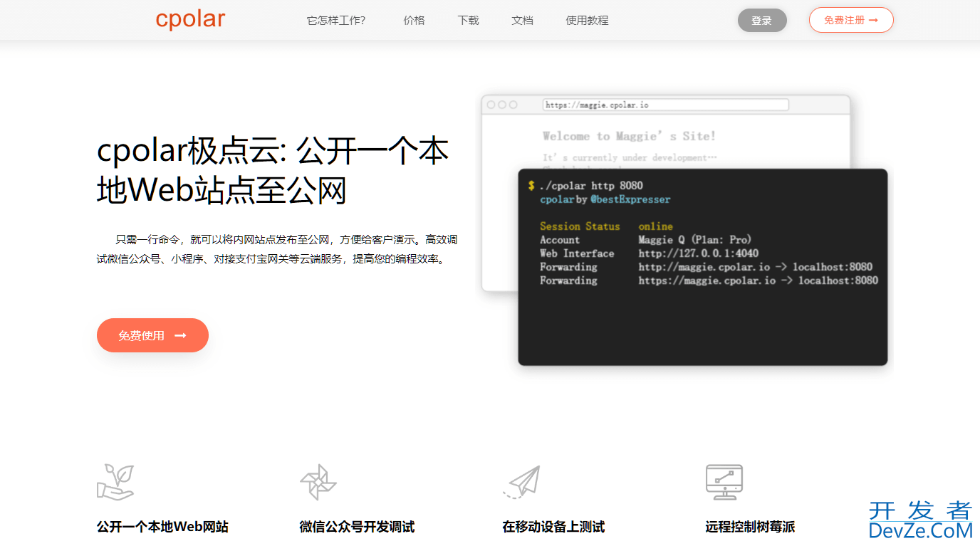Click the Maggie Q (Plan: Pro) account text
Screen dimensions: 980x546
tap(695, 240)
